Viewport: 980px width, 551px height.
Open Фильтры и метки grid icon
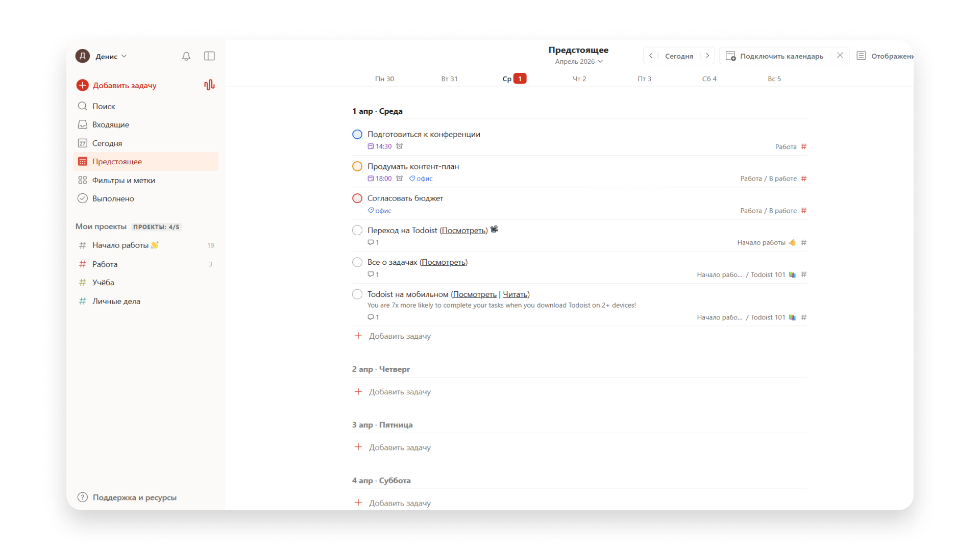[82, 180]
